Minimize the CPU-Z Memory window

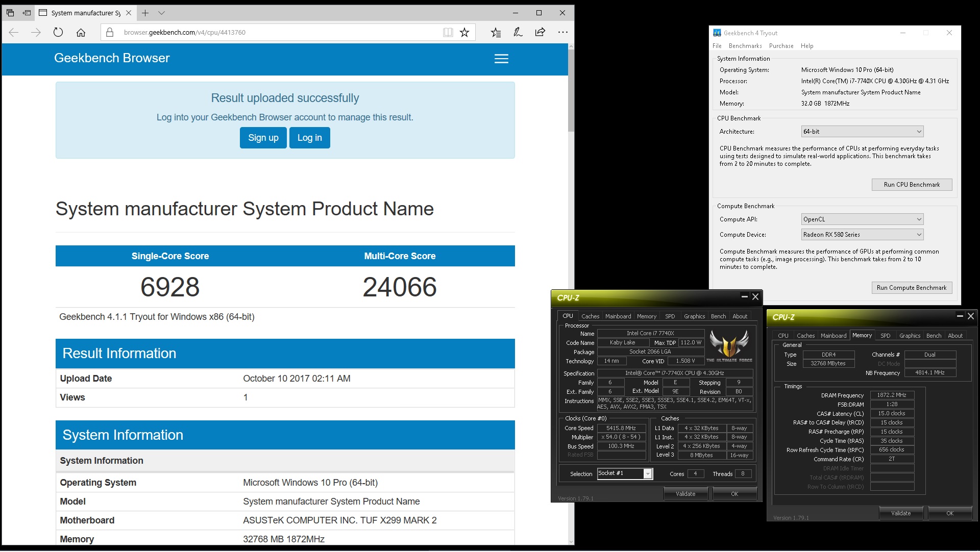coord(960,316)
